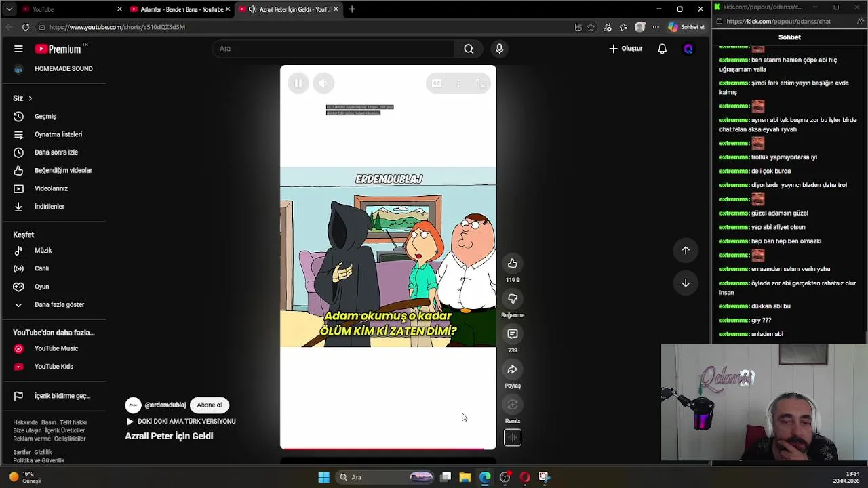868x488 pixels.
Task: Open the account avatar menu
Action: coord(688,49)
